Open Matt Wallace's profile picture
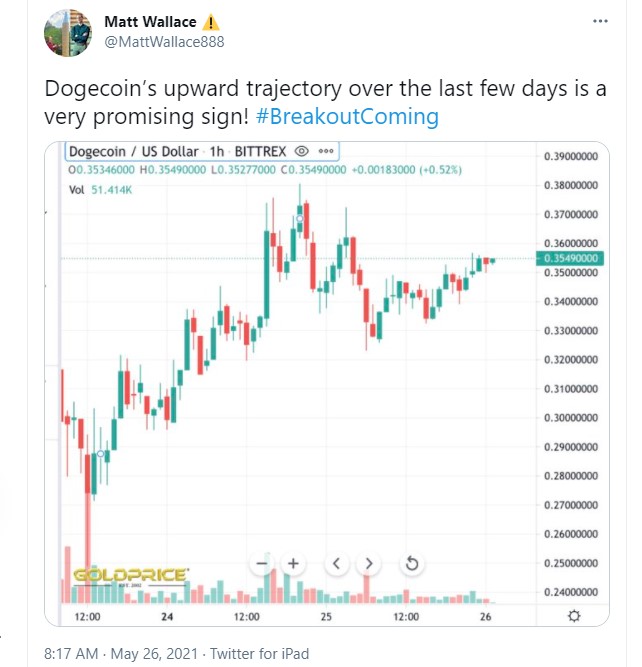This screenshot has width=642, height=667. pyautogui.click(x=69, y=31)
